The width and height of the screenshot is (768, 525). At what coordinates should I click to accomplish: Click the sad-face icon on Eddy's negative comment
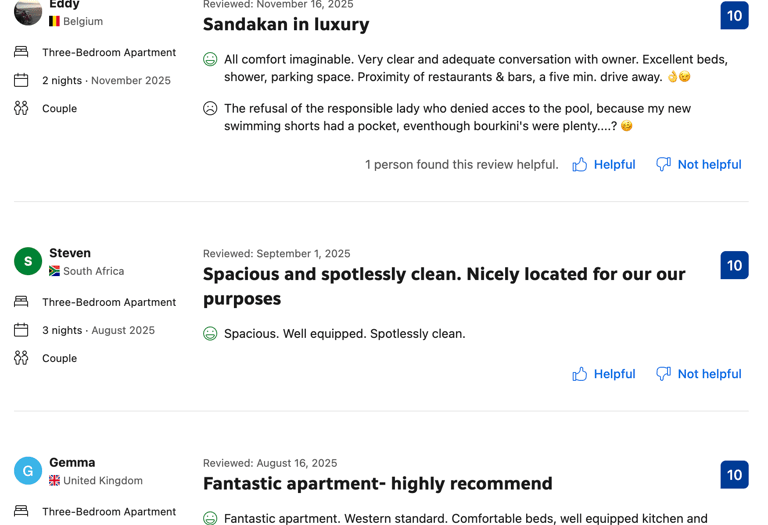210,108
